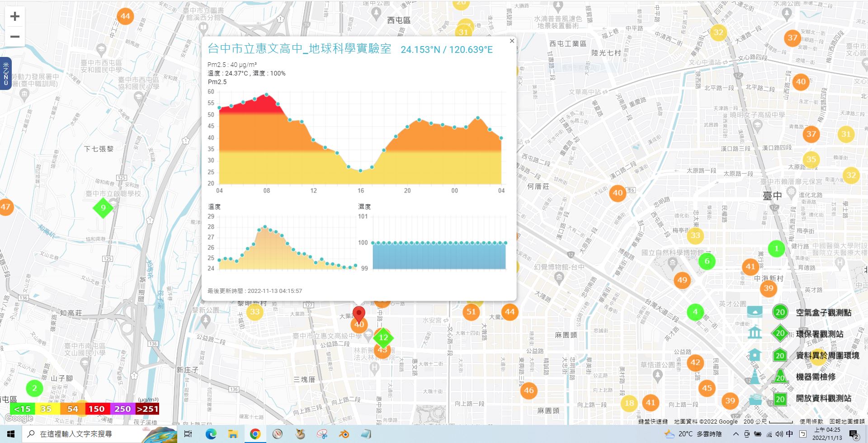
Task: Click the red 150 color scale swatch
Action: pos(97,409)
